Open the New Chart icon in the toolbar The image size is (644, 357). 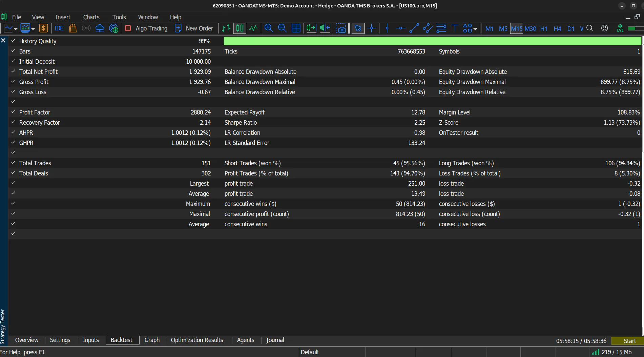8,28
